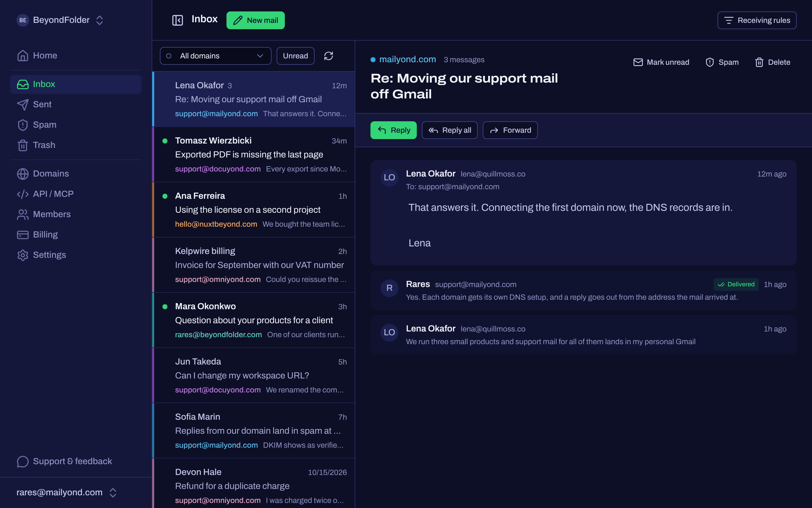Screen dimensions: 812x508
Task: Open the API / MCP page
Action: pyautogui.click(x=76, y=194)
